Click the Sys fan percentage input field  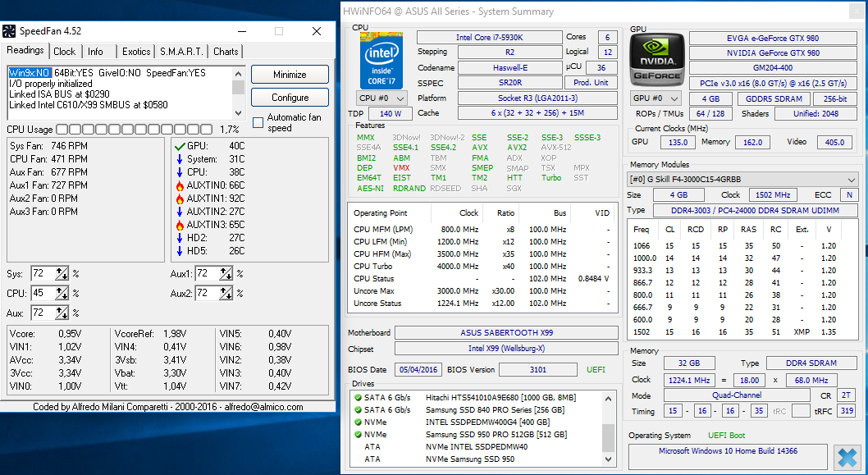pyautogui.click(x=43, y=273)
